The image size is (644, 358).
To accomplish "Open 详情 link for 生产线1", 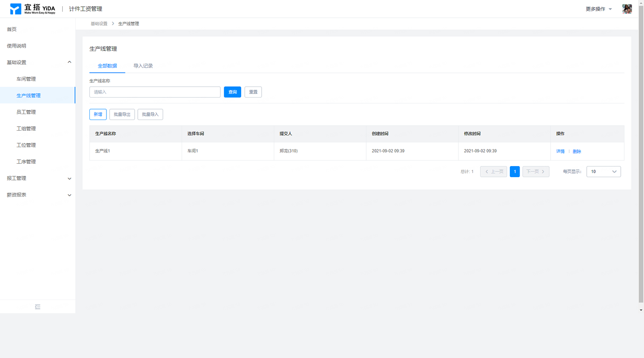I will (x=560, y=151).
